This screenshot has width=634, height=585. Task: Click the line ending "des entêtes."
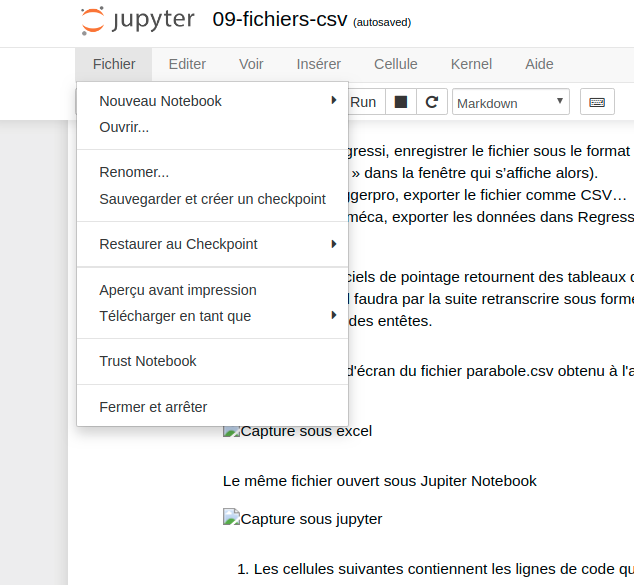pyautogui.click(x=391, y=321)
